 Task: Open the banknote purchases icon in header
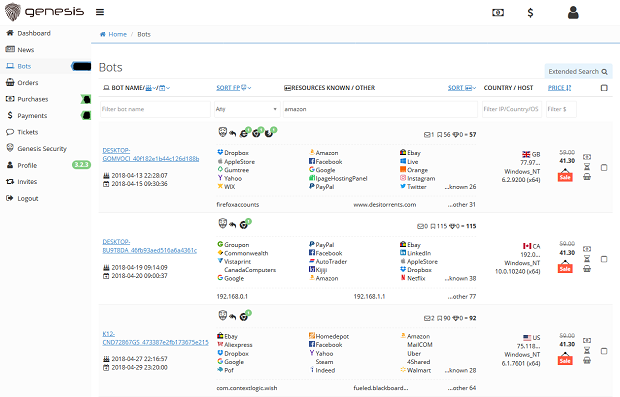point(498,13)
